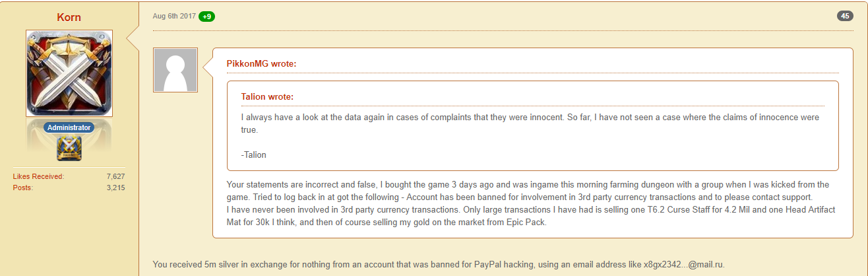The width and height of the screenshot is (868, 276).
Task: Click Korn's reply about 5m silver
Action: (x=396, y=264)
